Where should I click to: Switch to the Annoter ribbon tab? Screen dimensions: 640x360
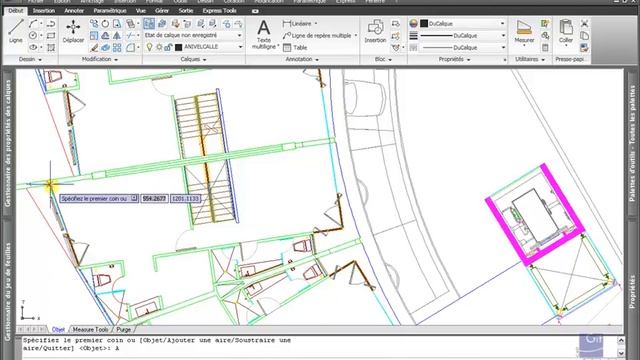point(74,11)
